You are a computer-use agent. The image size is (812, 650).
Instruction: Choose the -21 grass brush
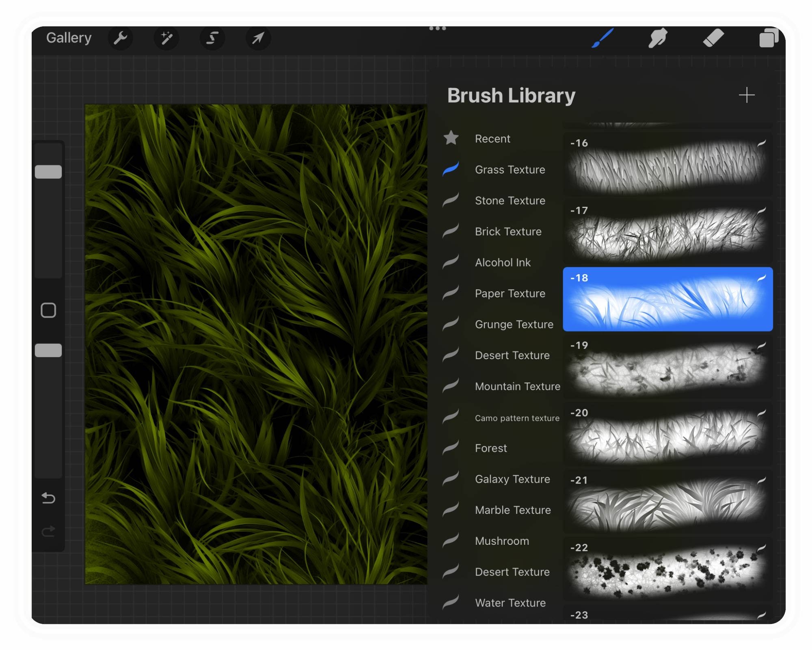668,502
